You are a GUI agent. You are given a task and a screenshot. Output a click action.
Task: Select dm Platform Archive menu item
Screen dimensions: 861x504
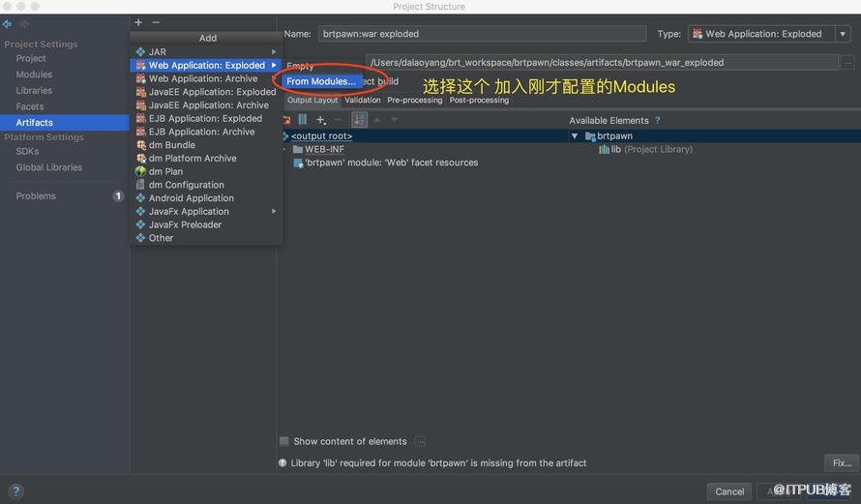206,158
